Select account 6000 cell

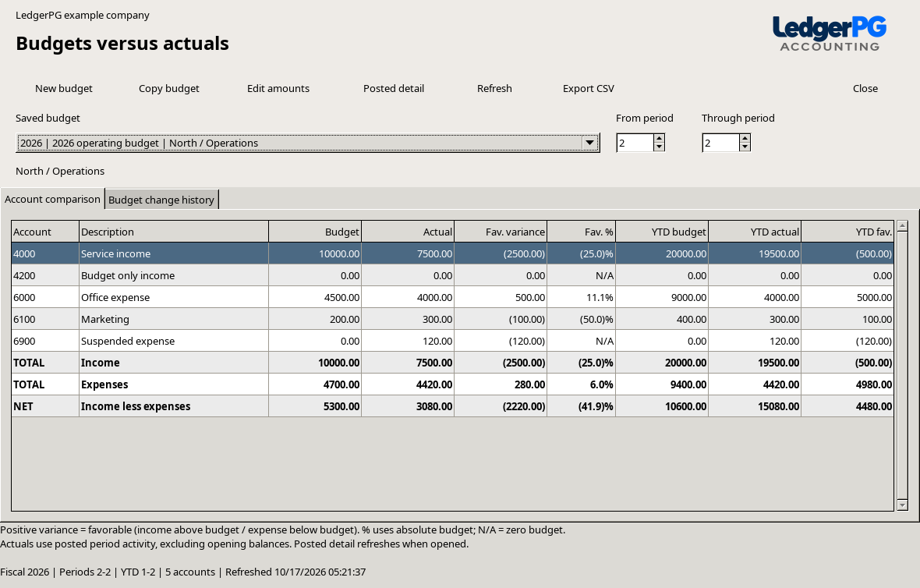click(45, 297)
